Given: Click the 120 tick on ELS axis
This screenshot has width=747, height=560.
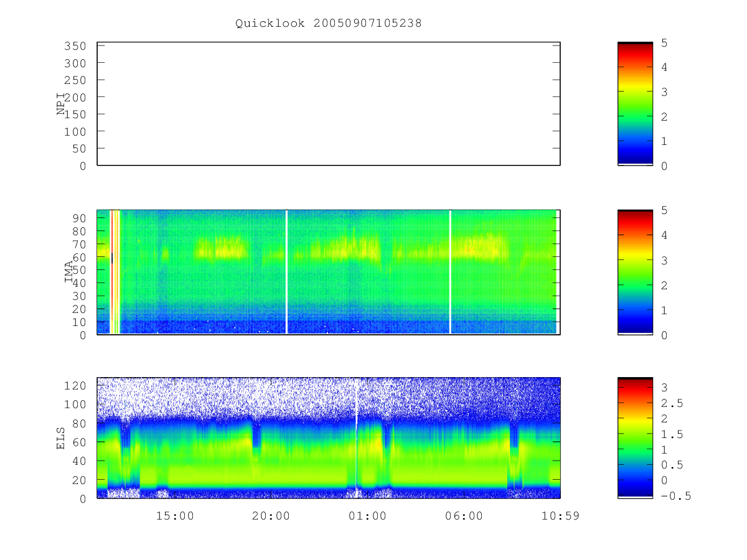Looking at the screenshot, I should pyautogui.click(x=75, y=385).
